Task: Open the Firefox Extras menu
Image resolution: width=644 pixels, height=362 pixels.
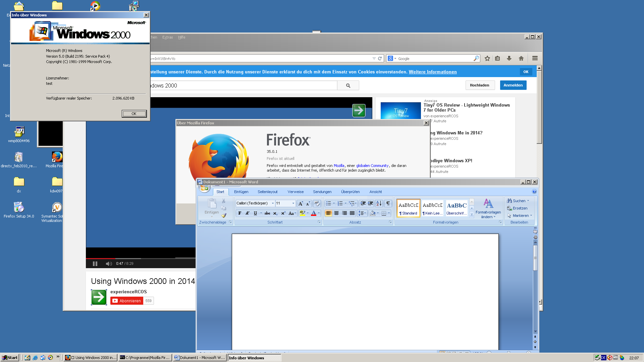Action: tap(167, 37)
